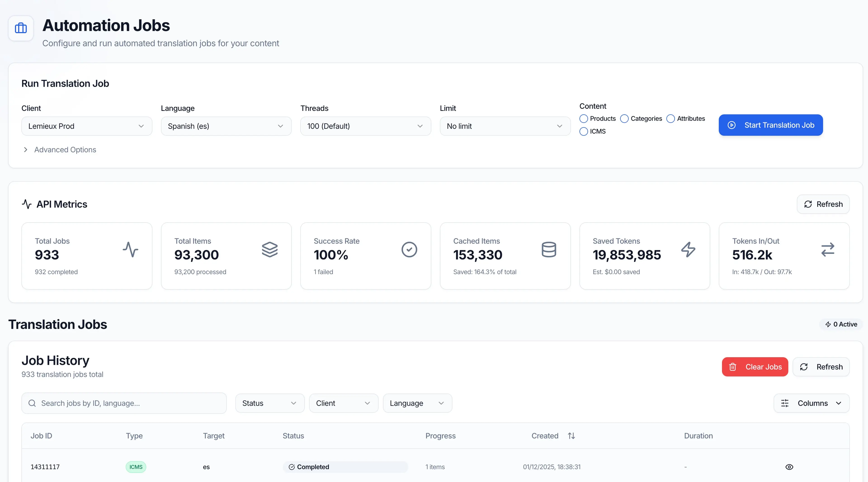Click the Status column header

pos(293,436)
